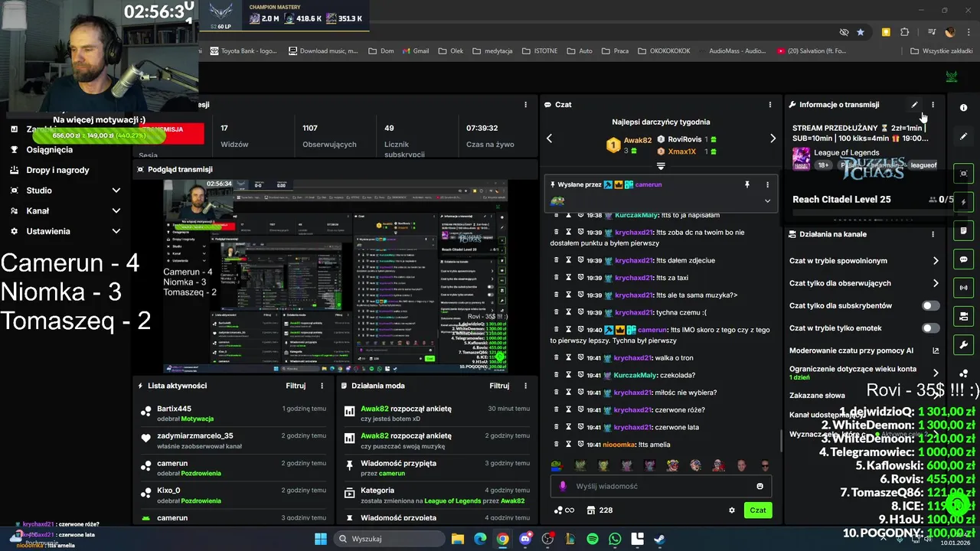This screenshot has width=980, height=551.
Task: Edit stream info with the pencil icon
Action: 914,105
